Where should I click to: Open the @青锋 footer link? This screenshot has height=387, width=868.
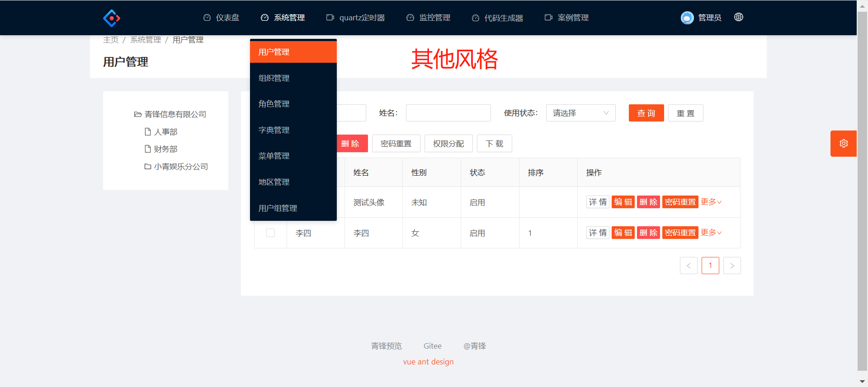[x=475, y=346]
